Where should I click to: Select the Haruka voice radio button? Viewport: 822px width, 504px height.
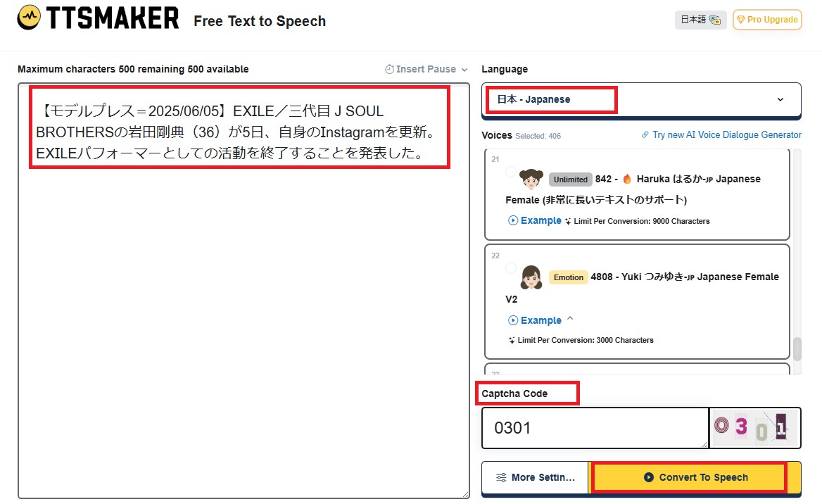point(511,172)
